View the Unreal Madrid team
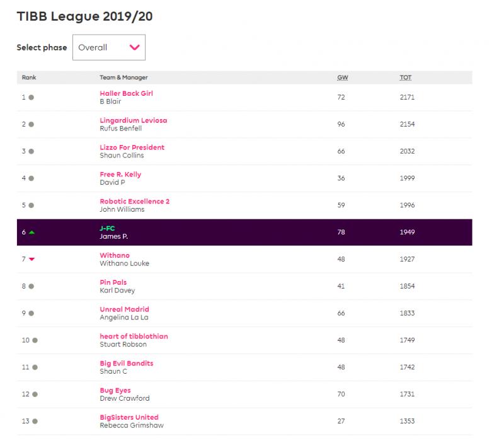The image size is (504, 443). pos(124,309)
